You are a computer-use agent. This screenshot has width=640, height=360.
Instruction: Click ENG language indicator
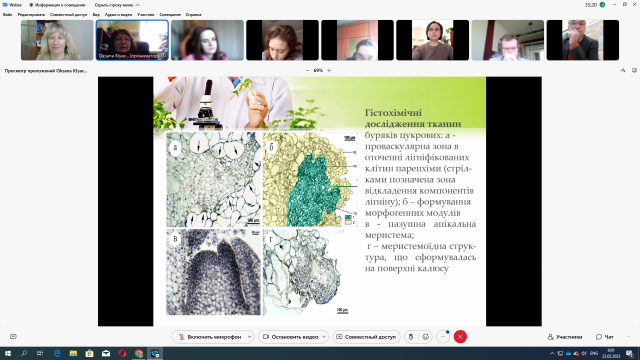point(594,353)
